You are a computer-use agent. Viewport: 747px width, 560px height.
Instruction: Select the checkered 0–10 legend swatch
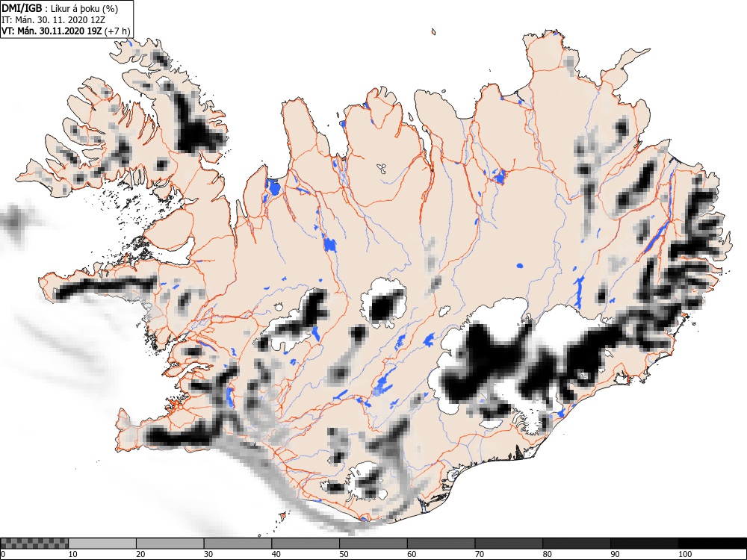point(35,544)
